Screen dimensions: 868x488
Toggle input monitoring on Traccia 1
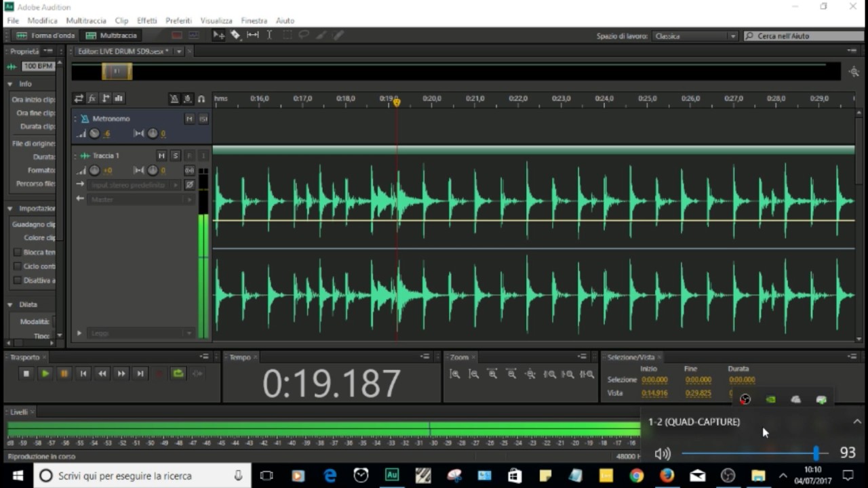[203, 156]
